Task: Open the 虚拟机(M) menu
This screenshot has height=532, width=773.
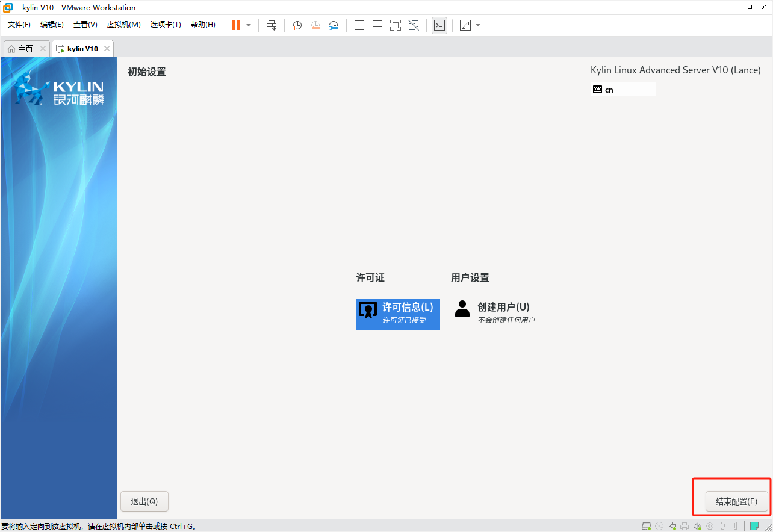Action: [x=123, y=25]
